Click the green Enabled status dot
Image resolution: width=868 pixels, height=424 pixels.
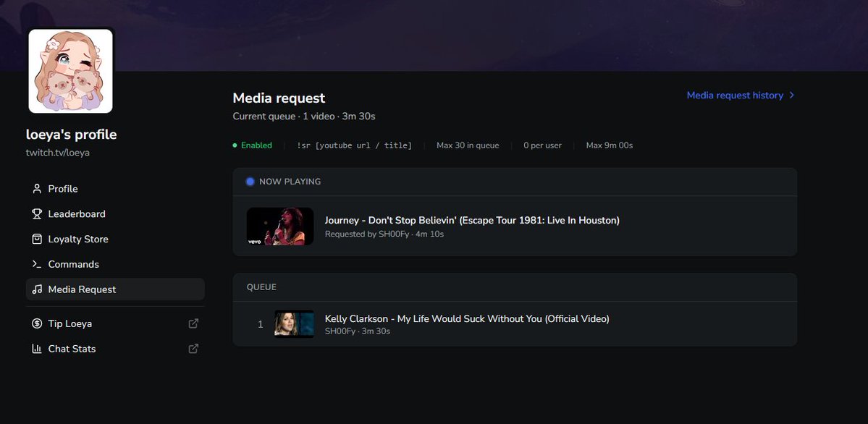coord(235,145)
